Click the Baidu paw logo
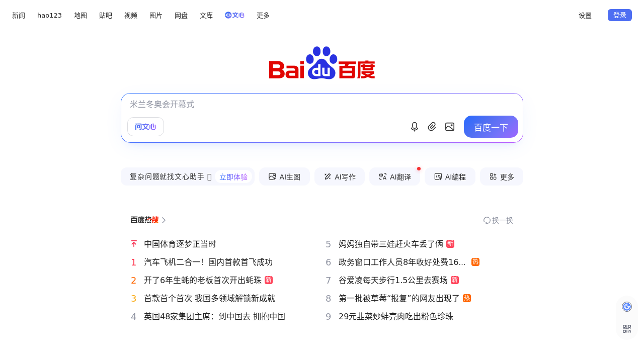 tap(322, 63)
